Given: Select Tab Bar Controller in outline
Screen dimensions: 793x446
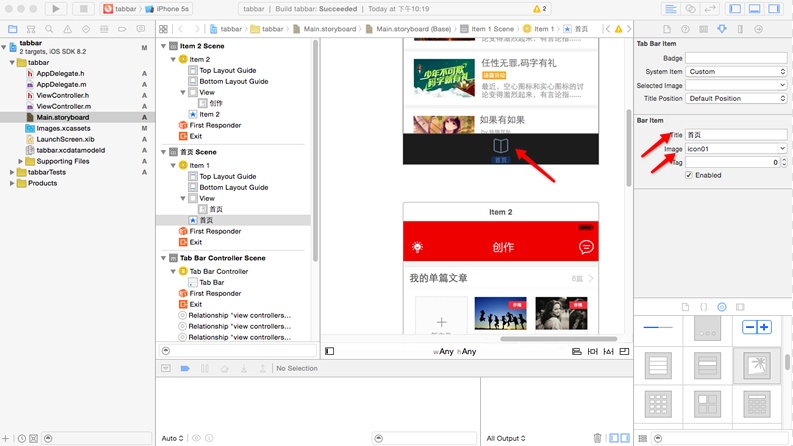Looking at the screenshot, I should coord(218,272).
